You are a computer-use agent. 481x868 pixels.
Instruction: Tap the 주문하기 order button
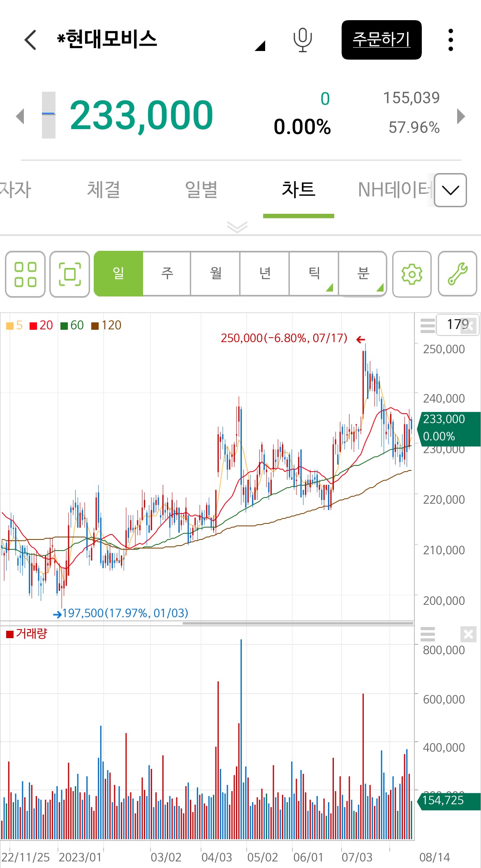pyautogui.click(x=382, y=40)
